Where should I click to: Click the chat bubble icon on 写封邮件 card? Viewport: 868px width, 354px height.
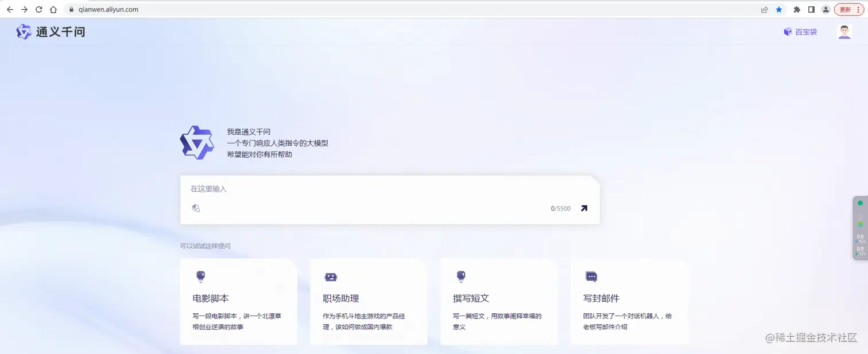pos(592,277)
